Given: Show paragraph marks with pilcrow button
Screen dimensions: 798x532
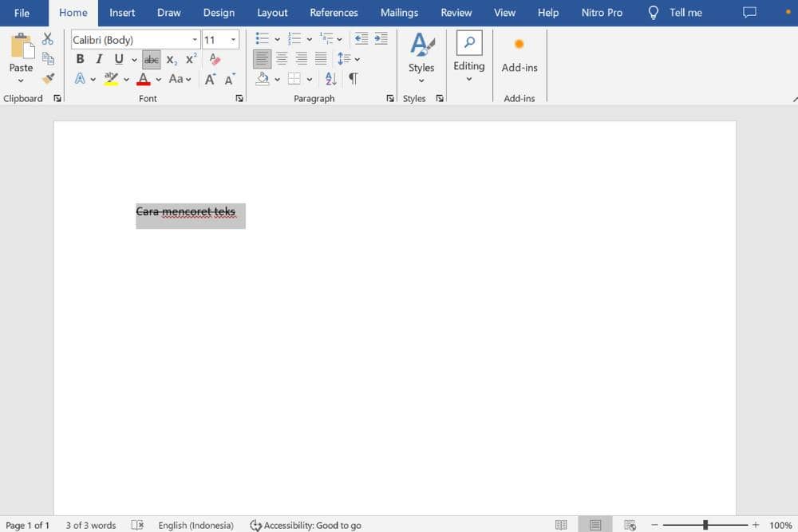Looking at the screenshot, I should [x=353, y=79].
